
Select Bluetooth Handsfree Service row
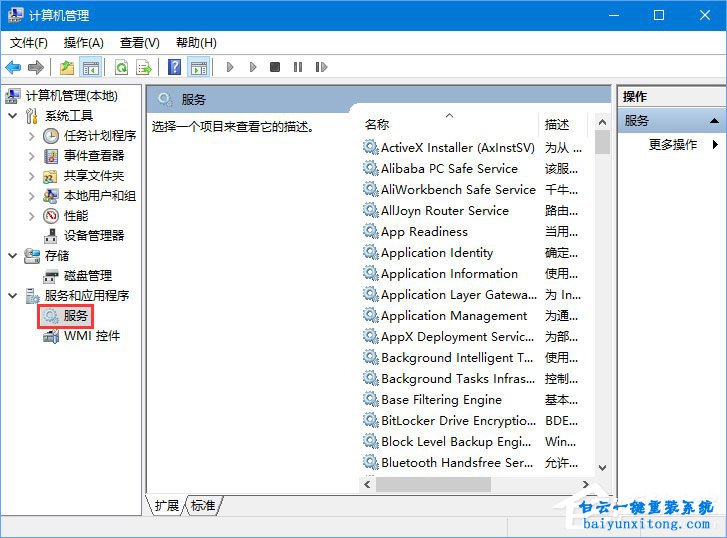tap(471, 462)
